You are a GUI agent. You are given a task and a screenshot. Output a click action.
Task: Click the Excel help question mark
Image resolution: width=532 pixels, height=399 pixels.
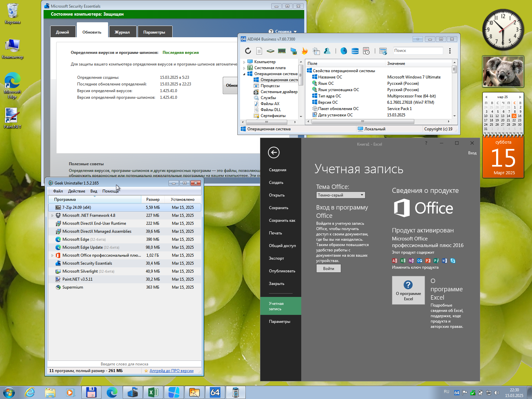point(426,143)
